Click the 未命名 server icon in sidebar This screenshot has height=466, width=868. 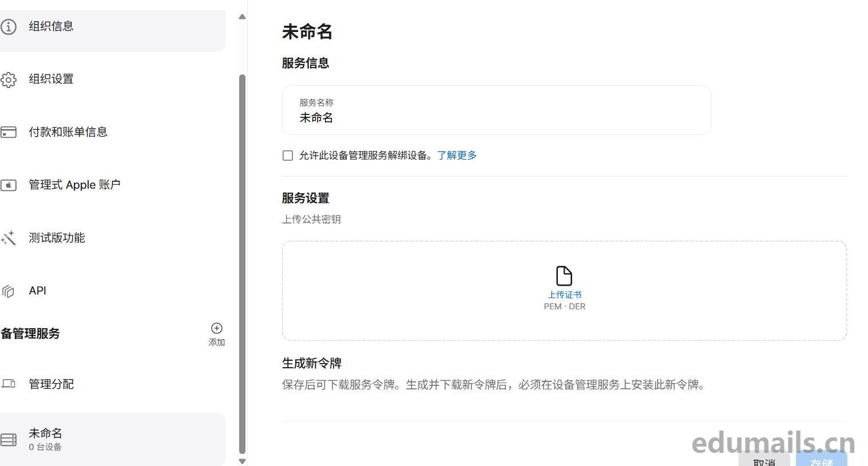coord(9,439)
